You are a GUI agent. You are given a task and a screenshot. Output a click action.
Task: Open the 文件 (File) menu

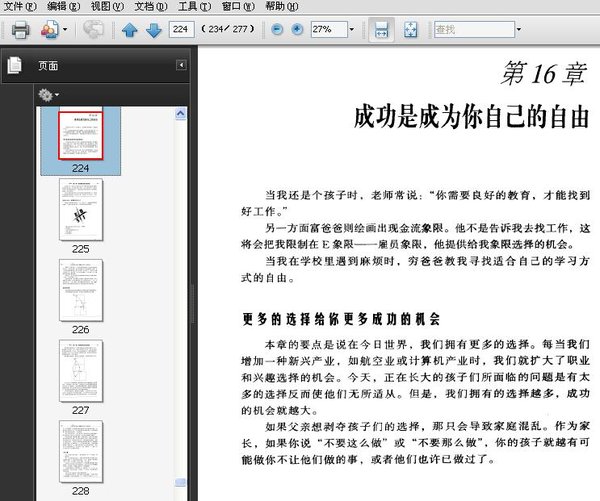click(x=20, y=6)
